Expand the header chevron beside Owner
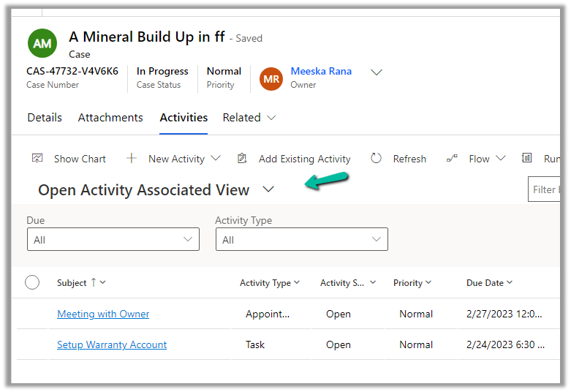This screenshot has height=392, width=571. (x=377, y=72)
